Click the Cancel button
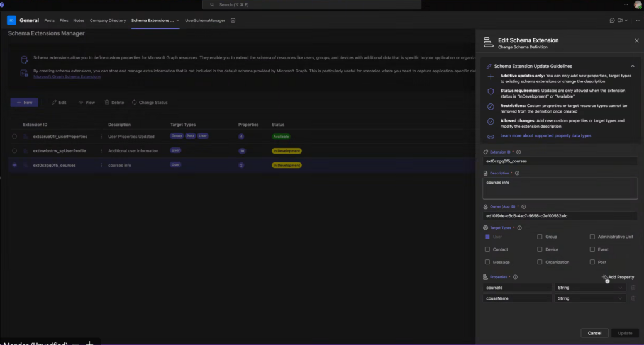Viewport: 644px width, 345px height. click(x=594, y=333)
